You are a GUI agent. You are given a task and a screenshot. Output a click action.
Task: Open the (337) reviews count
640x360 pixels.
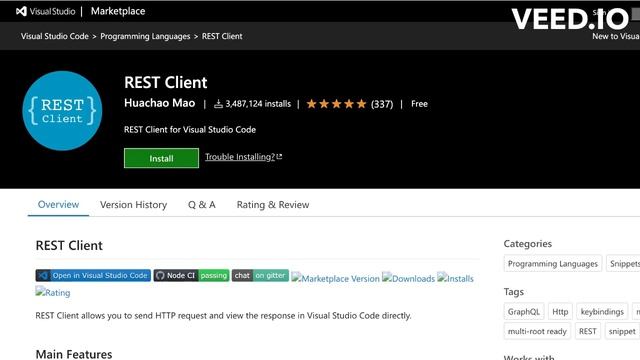[x=382, y=104]
